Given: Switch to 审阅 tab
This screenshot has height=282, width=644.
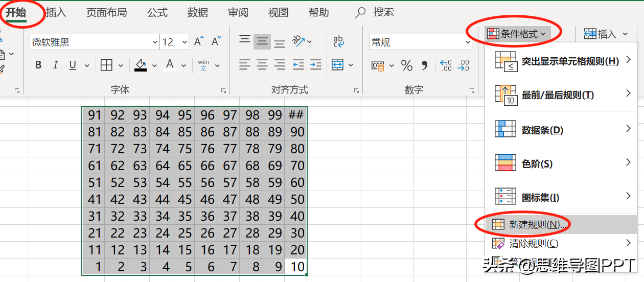Looking at the screenshot, I should click(238, 13).
